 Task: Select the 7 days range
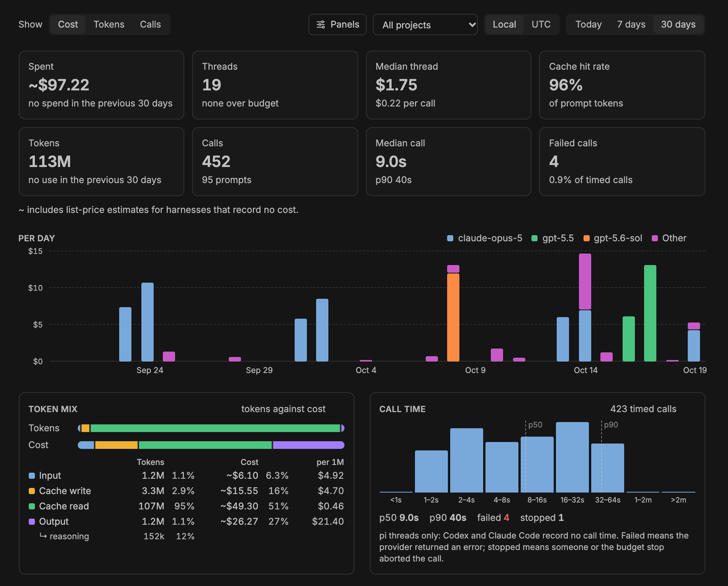click(x=631, y=25)
